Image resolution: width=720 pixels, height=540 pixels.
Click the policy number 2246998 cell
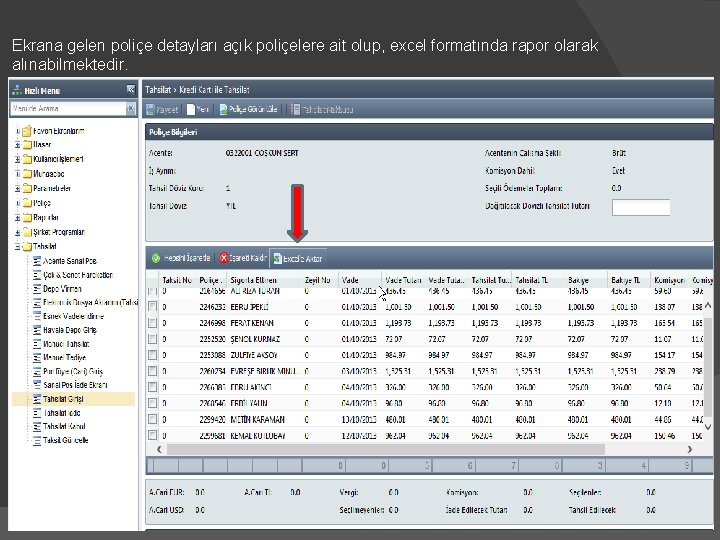point(212,323)
